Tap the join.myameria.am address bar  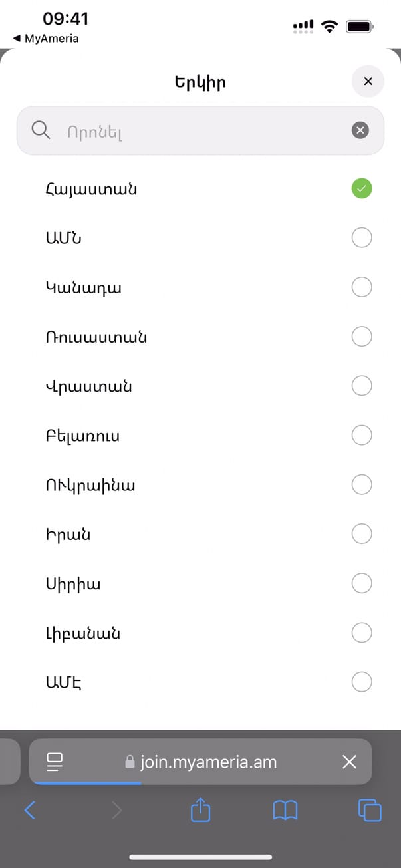201,762
